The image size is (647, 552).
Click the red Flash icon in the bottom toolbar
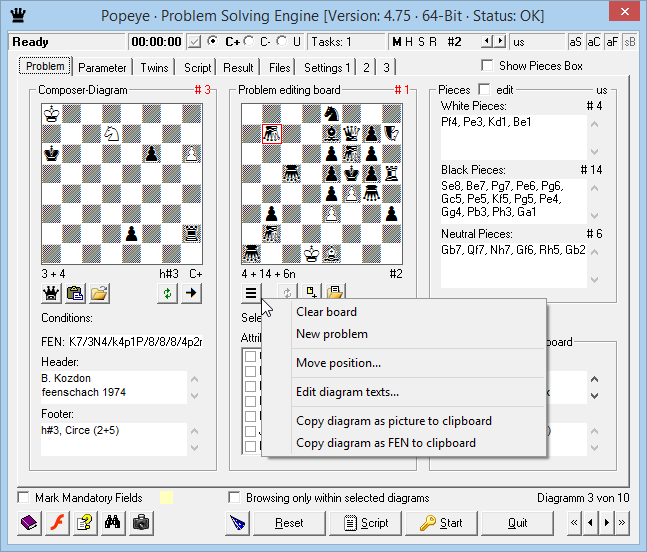57,523
